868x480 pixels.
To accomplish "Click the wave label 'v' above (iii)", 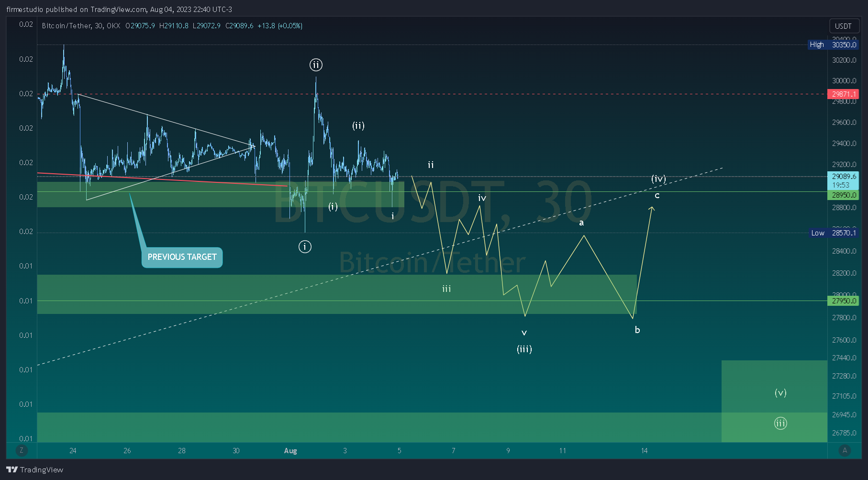I will click(524, 333).
